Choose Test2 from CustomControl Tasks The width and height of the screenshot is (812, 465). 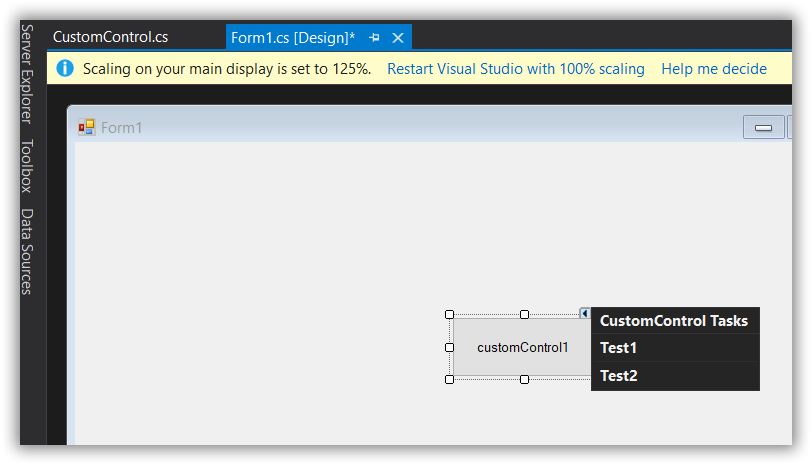(618, 376)
